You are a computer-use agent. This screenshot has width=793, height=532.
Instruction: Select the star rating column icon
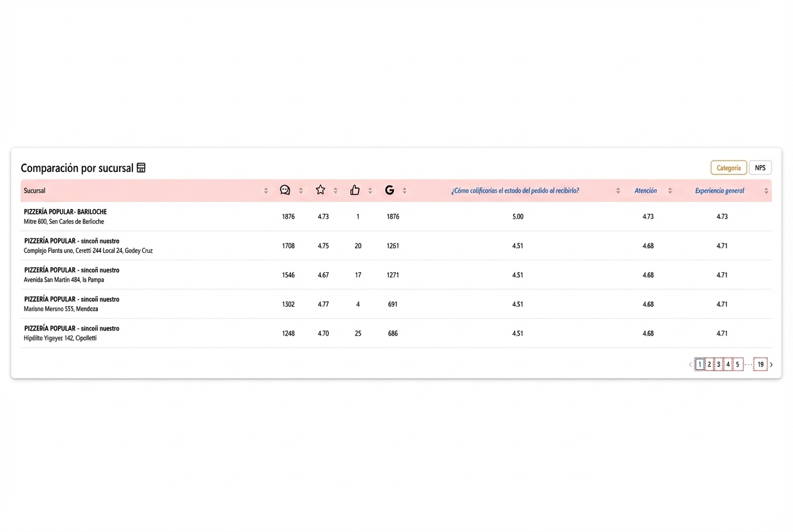click(x=320, y=190)
